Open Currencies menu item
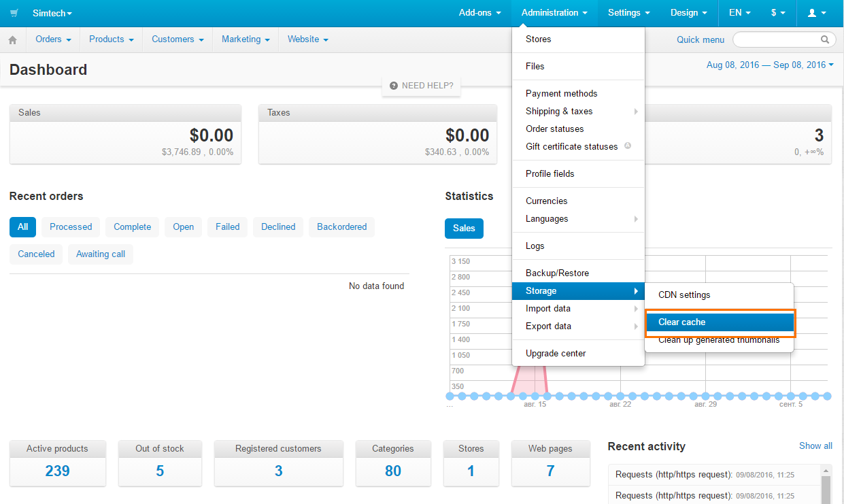The image size is (844, 504). point(578,201)
